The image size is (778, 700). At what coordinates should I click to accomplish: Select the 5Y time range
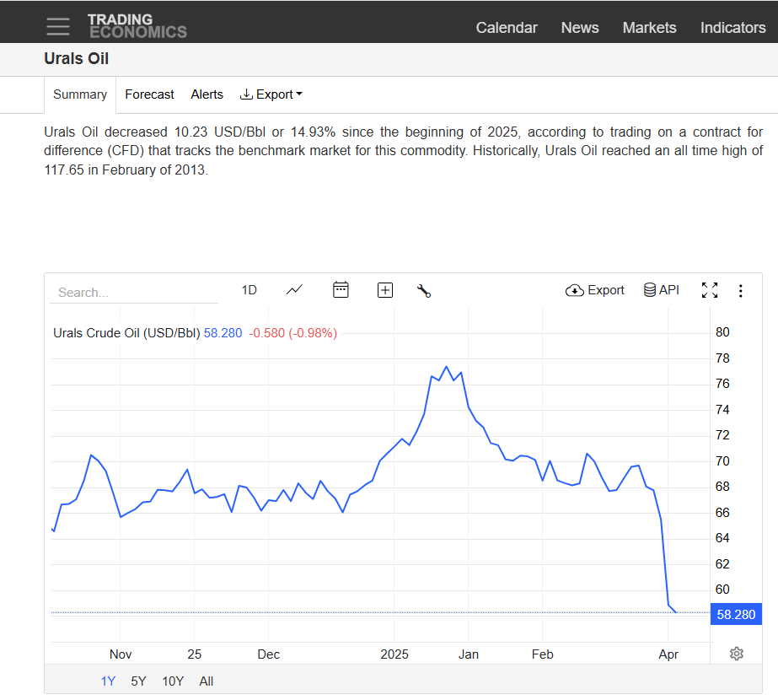click(138, 681)
